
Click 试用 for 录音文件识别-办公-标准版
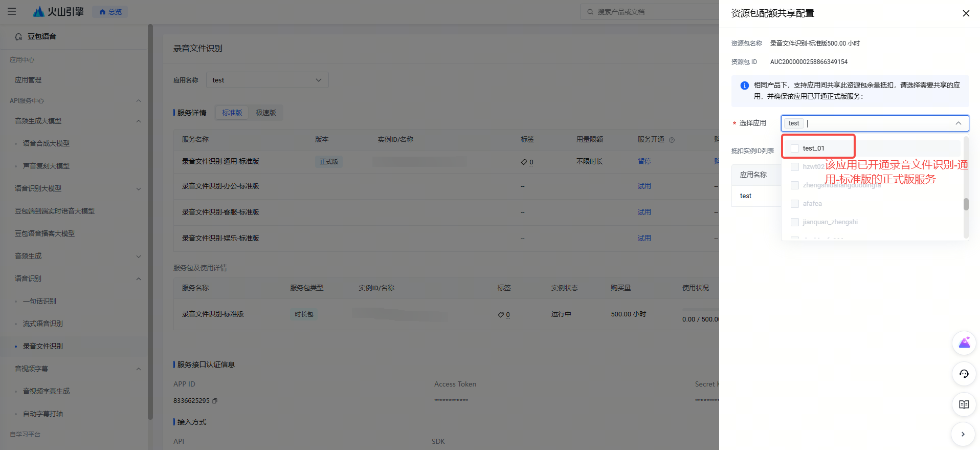(x=644, y=186)
